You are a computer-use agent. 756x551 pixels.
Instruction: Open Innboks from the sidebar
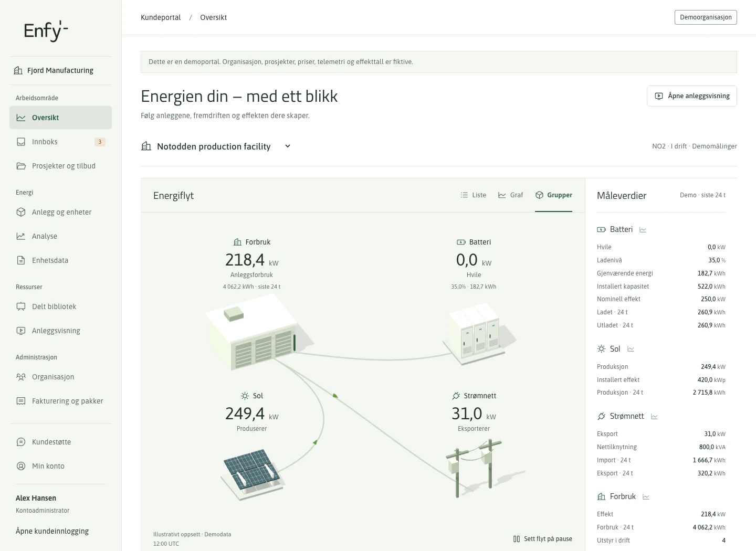[60, 142]
